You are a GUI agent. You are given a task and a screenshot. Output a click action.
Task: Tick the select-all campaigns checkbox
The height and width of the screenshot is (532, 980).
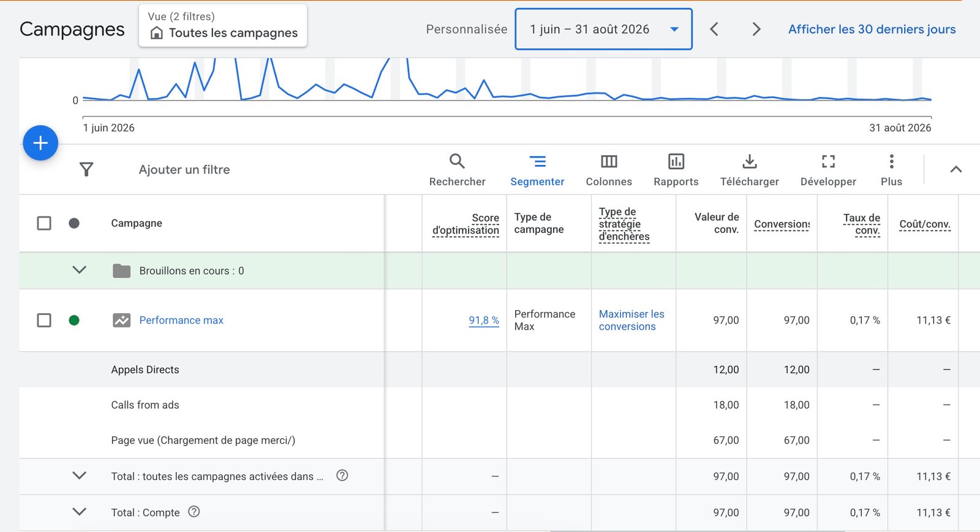(x=44, y=223)
